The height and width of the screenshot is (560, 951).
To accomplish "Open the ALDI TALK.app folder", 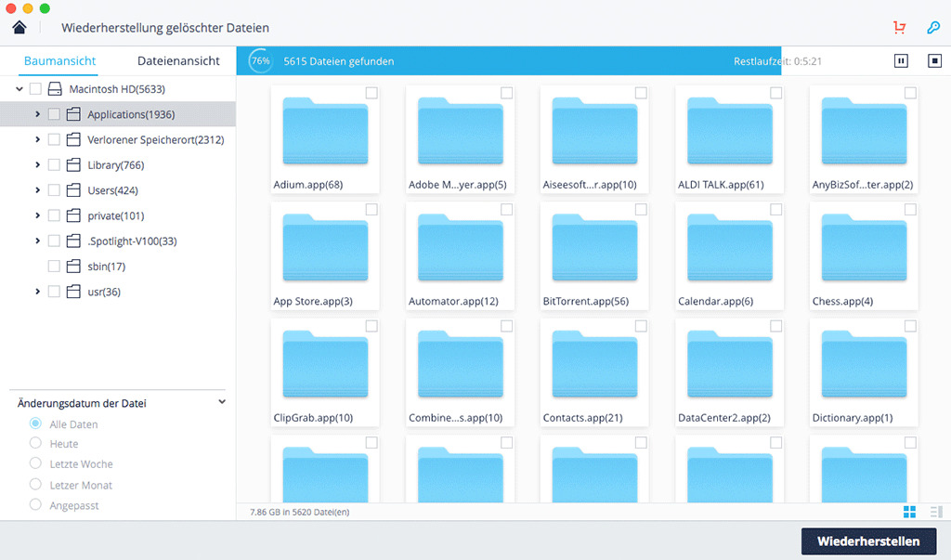I will pos(730,139).
